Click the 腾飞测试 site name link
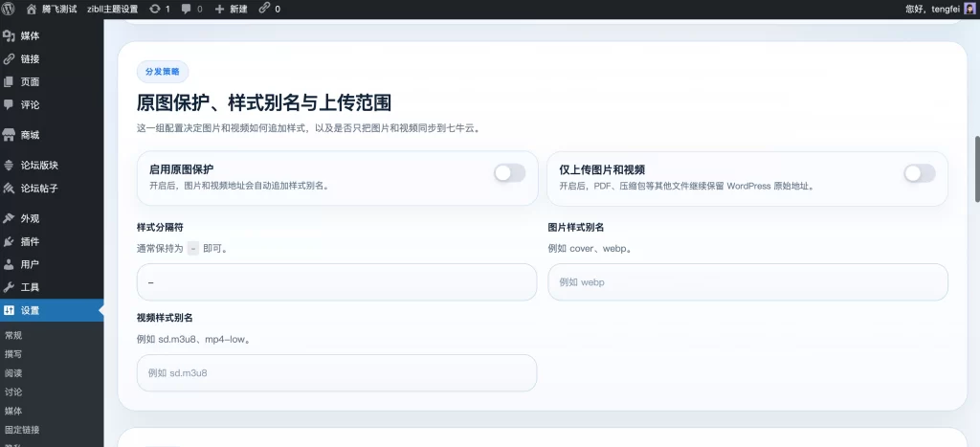This screenshot has width=980, height=447. [59, 9]
